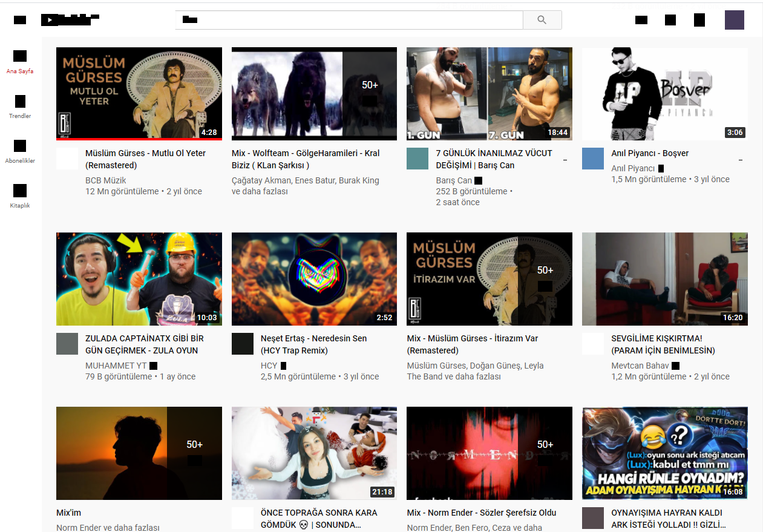The height and width of the screenshot is (532, 763).
Task: Open the account avatar menu
Action: point(735,20)
